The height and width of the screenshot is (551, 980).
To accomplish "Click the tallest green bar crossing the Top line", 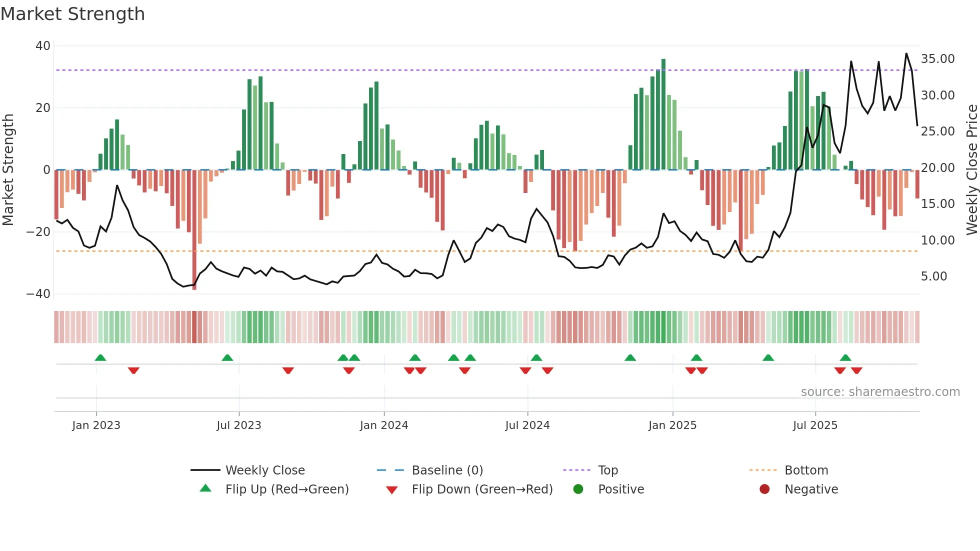I will (x=663, y=114).
